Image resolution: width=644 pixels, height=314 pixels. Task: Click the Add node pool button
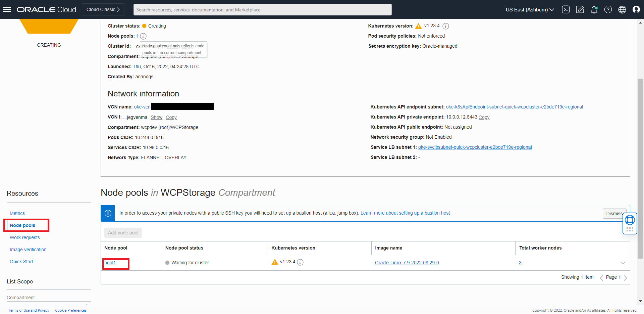pos(123,233)
